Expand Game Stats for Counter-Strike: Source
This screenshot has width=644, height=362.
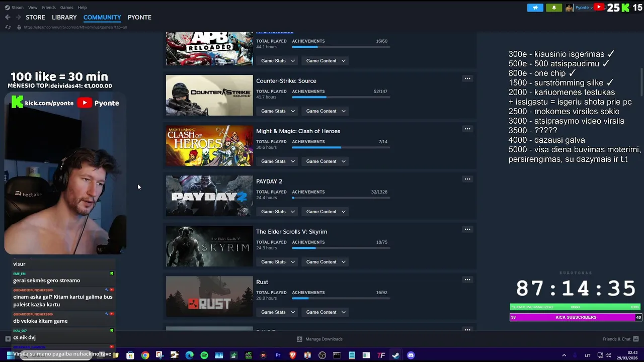tap(278, 111)
